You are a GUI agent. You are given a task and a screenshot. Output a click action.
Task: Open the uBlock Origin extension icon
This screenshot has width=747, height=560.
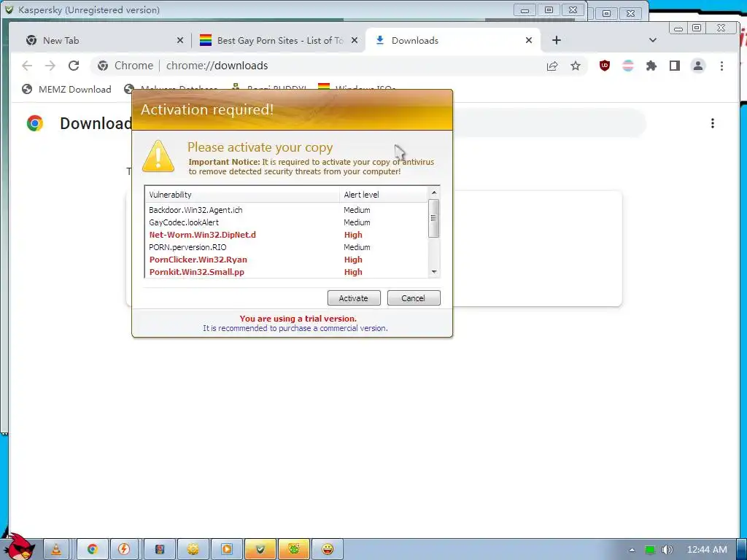pyautogui.click(x=605, y=66)
